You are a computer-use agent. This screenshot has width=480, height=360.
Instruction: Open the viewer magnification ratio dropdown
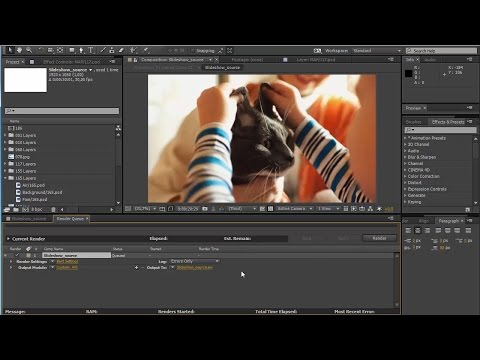pyautogui.click(x=145, y=209)
